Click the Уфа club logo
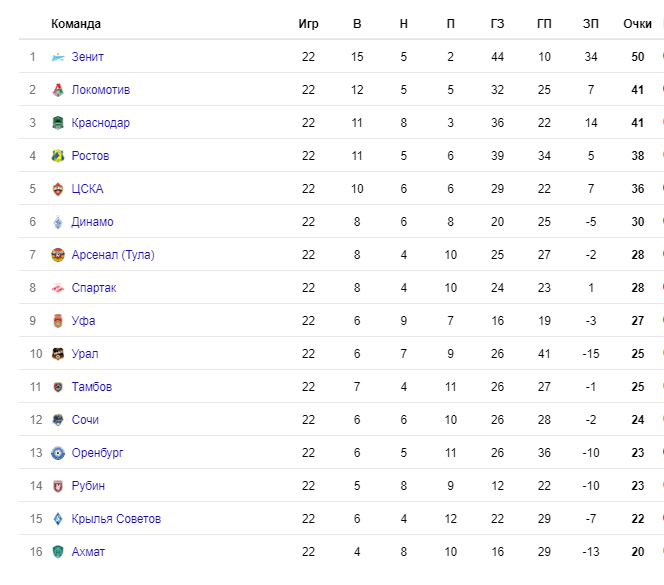Image resolution: width=664 pixels, height=585 pixels. pyautogui.click(x=58, y=321)
